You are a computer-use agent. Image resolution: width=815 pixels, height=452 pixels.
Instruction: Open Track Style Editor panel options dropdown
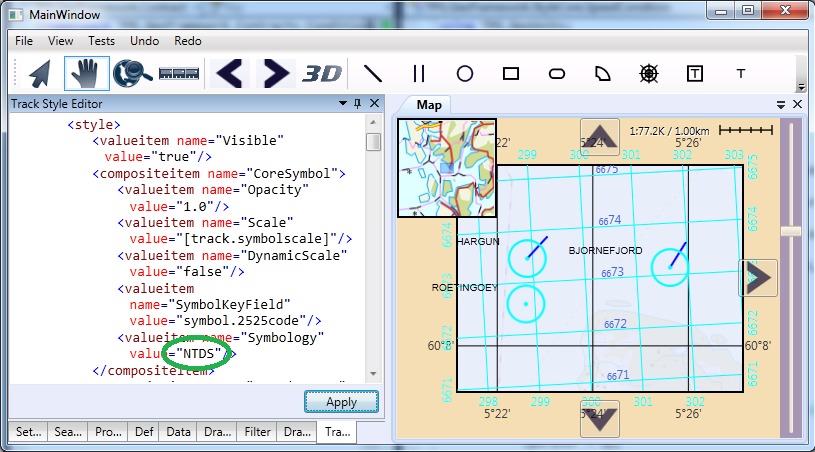(x=343, y=103)
